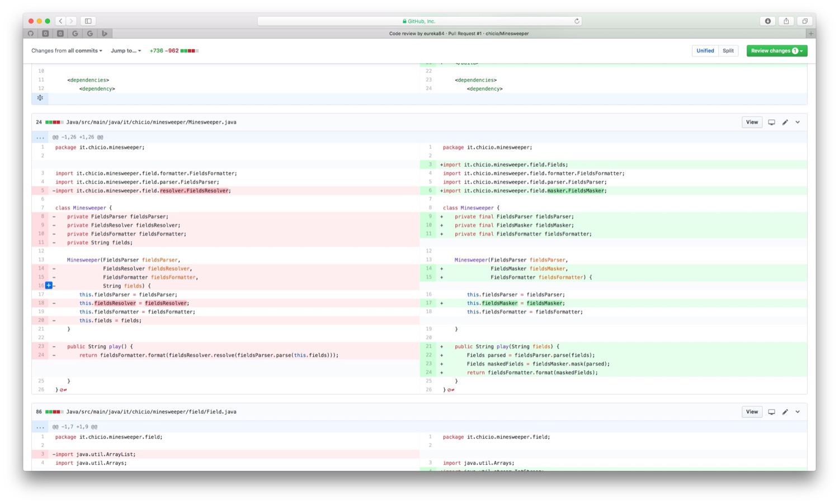Click the added 'Fields maskedFields' line
839x504 pixels.
pyautogui.click(x=614, y=364)
